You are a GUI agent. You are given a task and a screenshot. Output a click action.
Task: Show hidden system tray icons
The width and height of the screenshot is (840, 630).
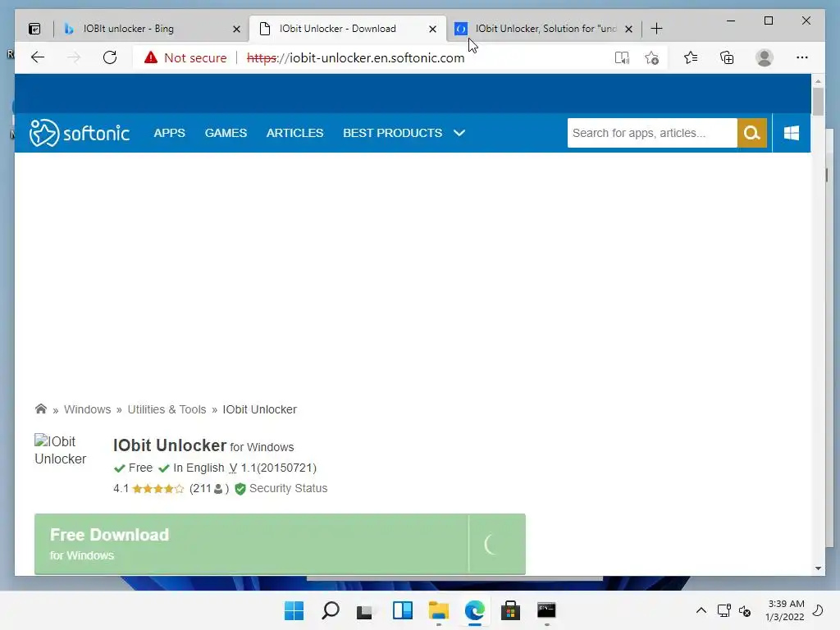click(701, 610)
